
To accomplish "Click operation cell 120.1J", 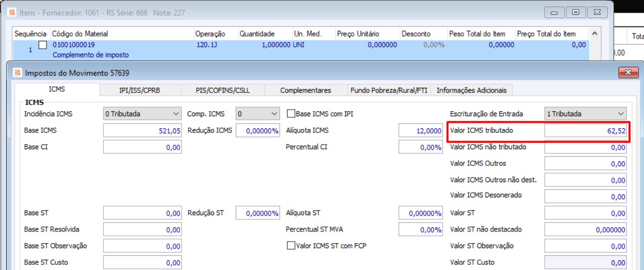I will (x=206, y=45).
